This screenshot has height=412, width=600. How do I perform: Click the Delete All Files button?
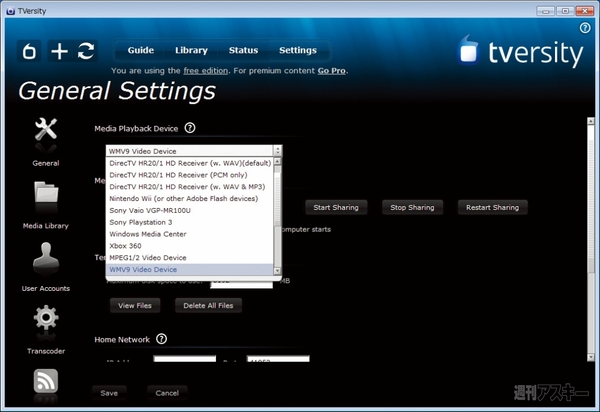[x=208, y=306]
